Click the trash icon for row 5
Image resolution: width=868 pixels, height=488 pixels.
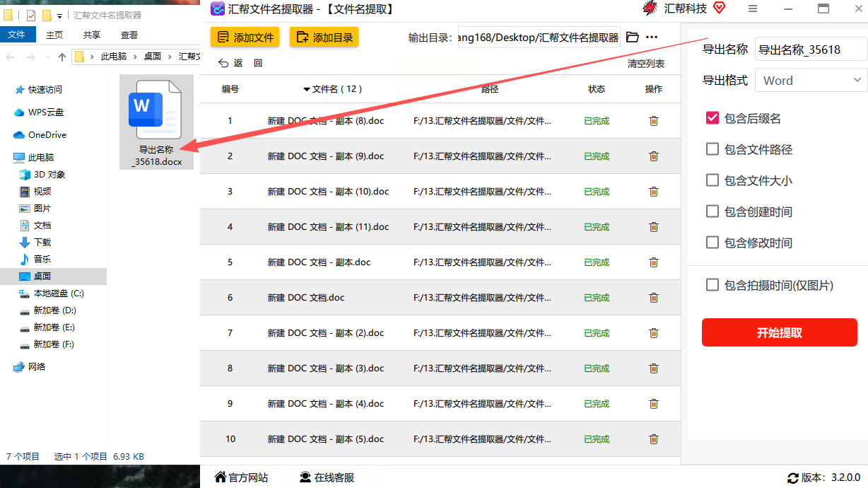tap(654, 262)
